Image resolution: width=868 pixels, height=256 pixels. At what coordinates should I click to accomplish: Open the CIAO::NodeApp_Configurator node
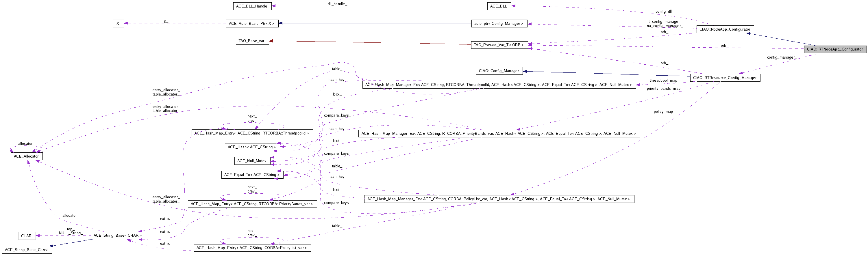point(725,29)
